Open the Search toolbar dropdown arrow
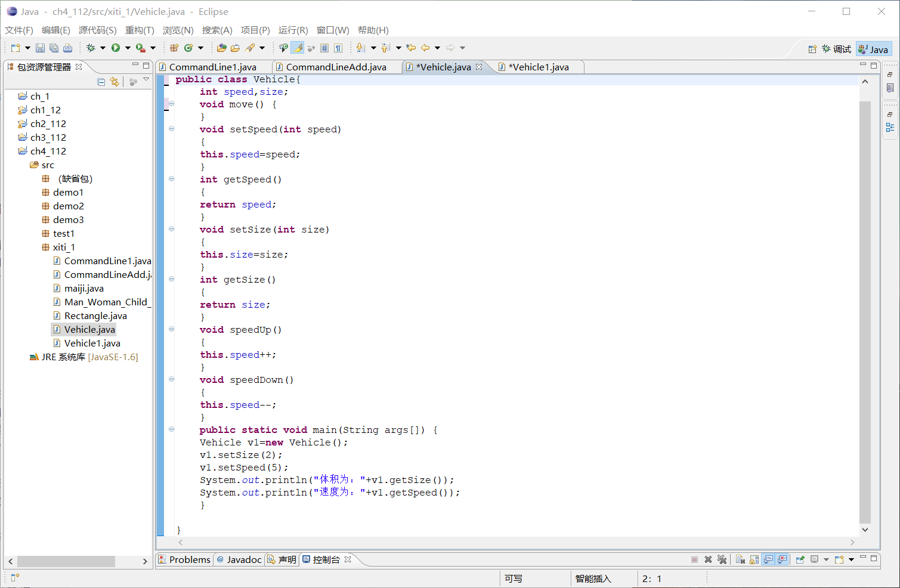 (x=262, y=48)
